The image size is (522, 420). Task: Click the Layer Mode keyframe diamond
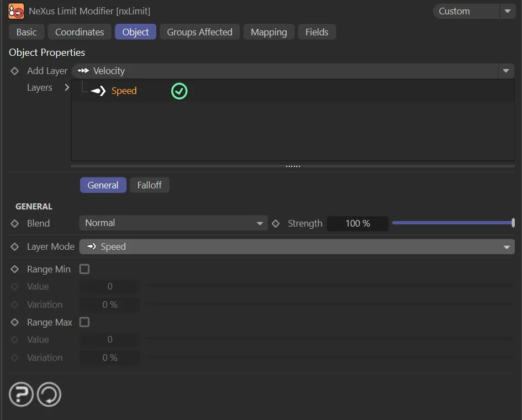pyautogui.click(x=15, y=247)
